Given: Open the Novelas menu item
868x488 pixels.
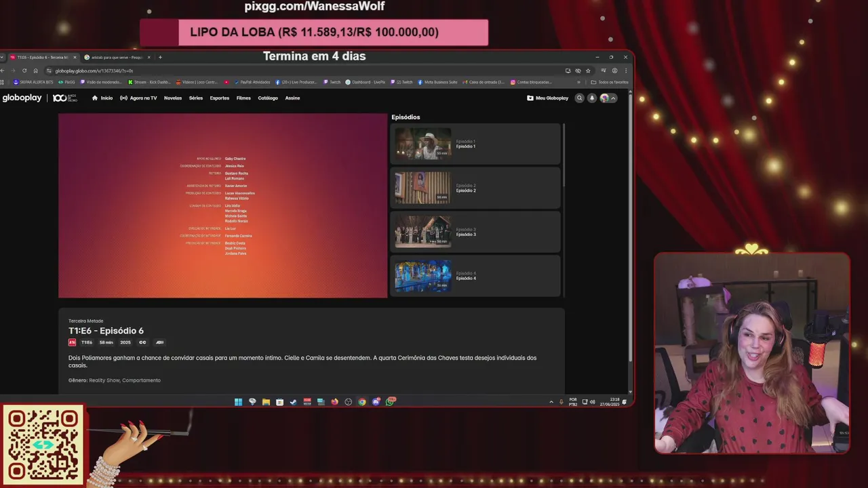Looking at the screenshot, I should point(173,98).
